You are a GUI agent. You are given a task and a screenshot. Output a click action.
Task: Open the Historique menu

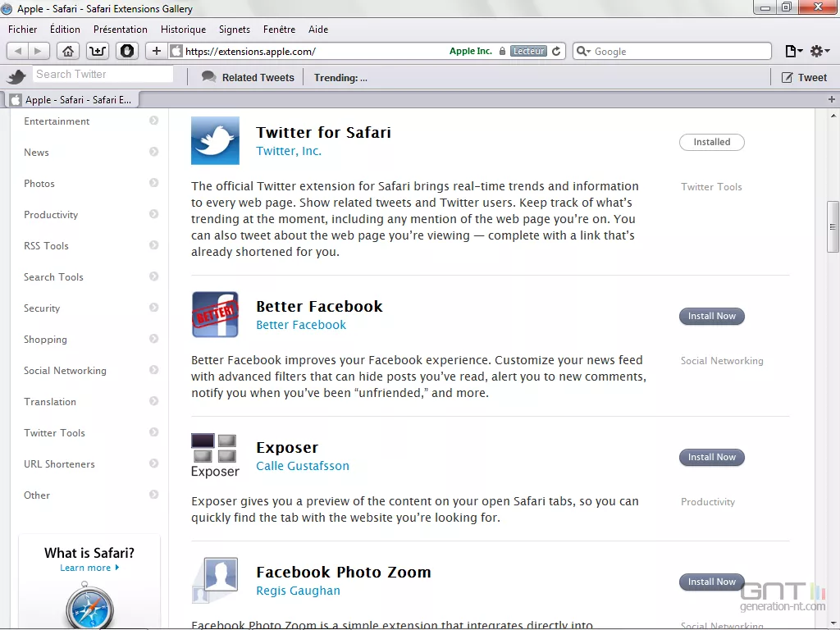(x=183, y=30)
